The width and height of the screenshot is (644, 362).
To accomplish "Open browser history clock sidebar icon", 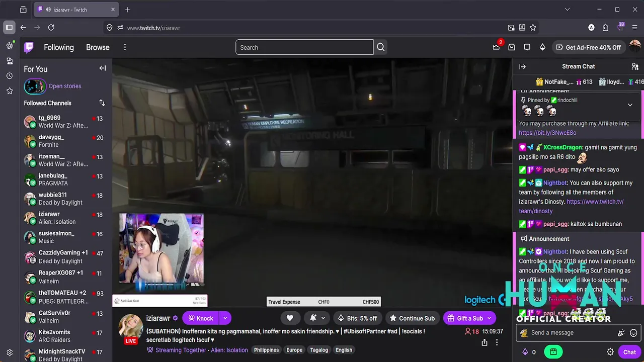I will (x=10, y=76).
